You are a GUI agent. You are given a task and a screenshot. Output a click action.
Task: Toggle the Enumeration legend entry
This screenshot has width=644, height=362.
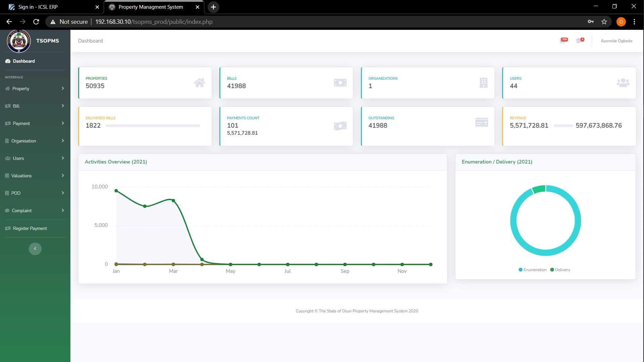[532, 270]
